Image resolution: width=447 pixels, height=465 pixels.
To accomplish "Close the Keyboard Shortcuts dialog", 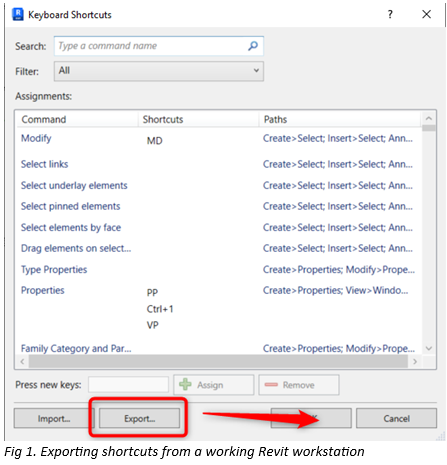I will point(426,14).
